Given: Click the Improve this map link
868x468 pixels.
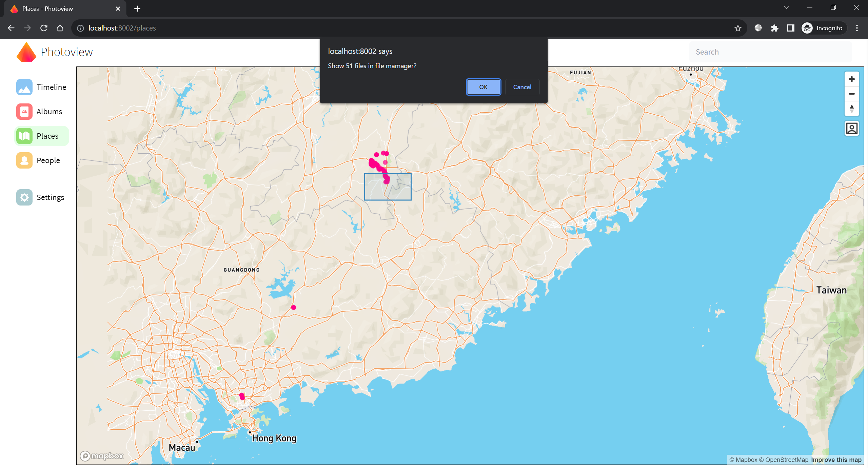Looking at the screenshot, I should (836, 460).
